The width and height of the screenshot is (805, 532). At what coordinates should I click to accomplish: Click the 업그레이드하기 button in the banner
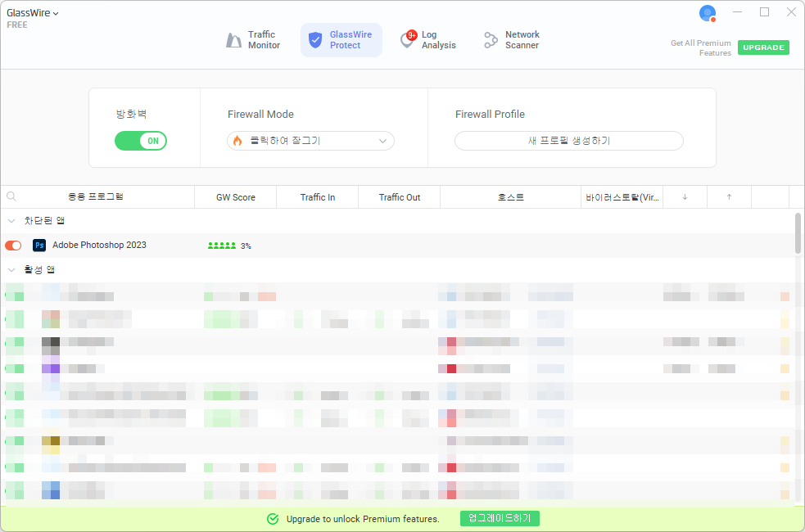click(500, 519)
